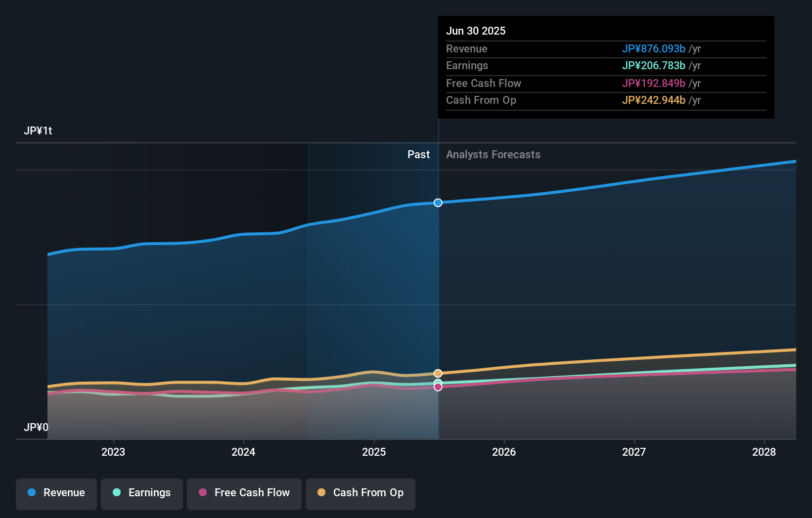Click the Revenue value JP¥876.093b
812x518 pixels.
654,48
